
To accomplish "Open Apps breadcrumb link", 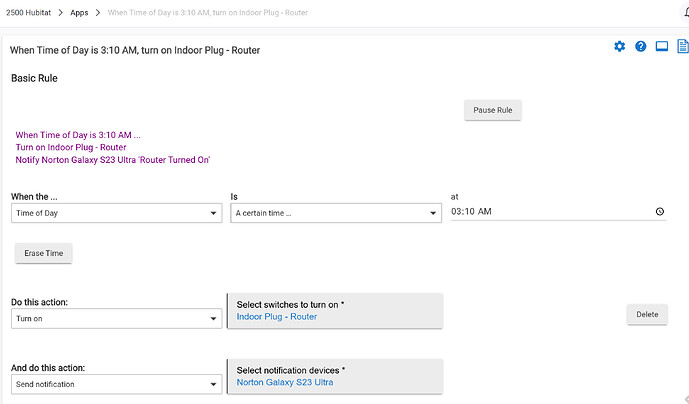I will click(79, 13).
